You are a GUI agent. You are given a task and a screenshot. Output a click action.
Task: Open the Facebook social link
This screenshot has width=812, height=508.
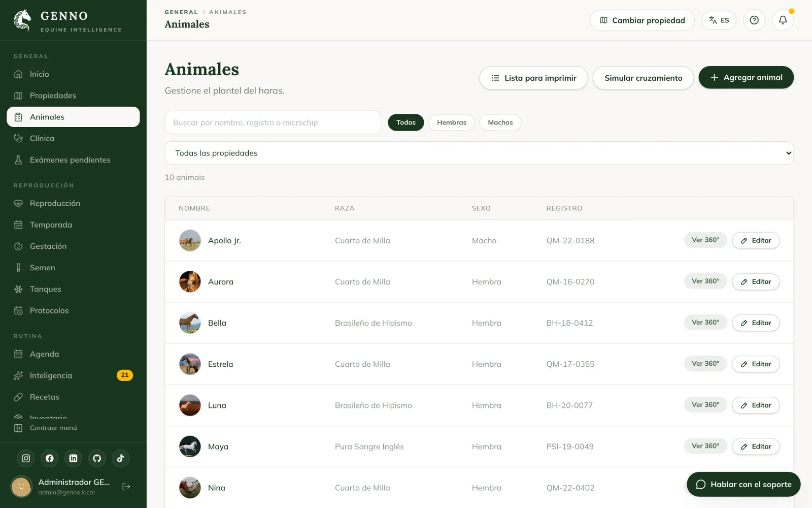[x=50, y=458]
